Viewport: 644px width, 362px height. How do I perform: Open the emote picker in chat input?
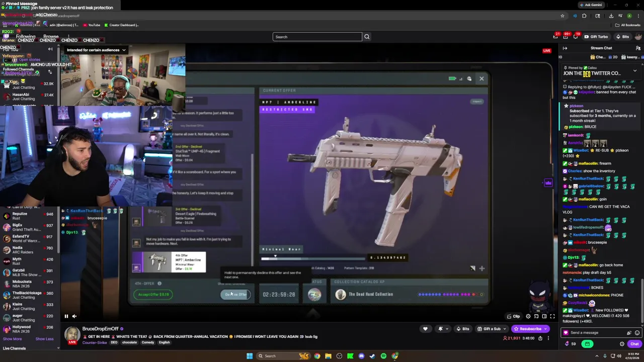(637, 333)
